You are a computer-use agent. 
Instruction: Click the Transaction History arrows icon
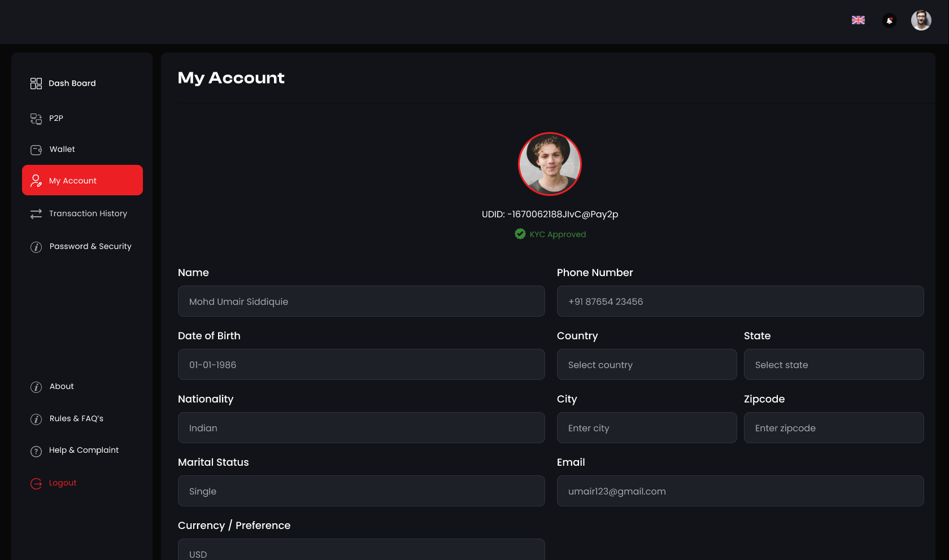coord(36,214)
